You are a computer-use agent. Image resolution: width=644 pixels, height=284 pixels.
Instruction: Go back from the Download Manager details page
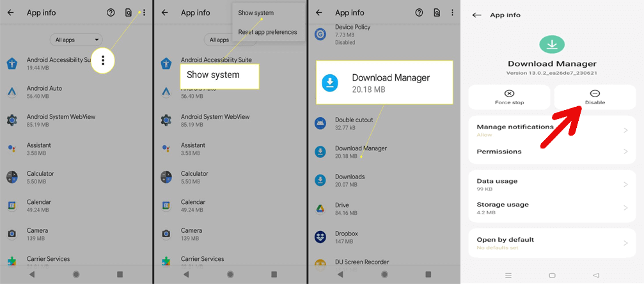(x=476, y=15)
